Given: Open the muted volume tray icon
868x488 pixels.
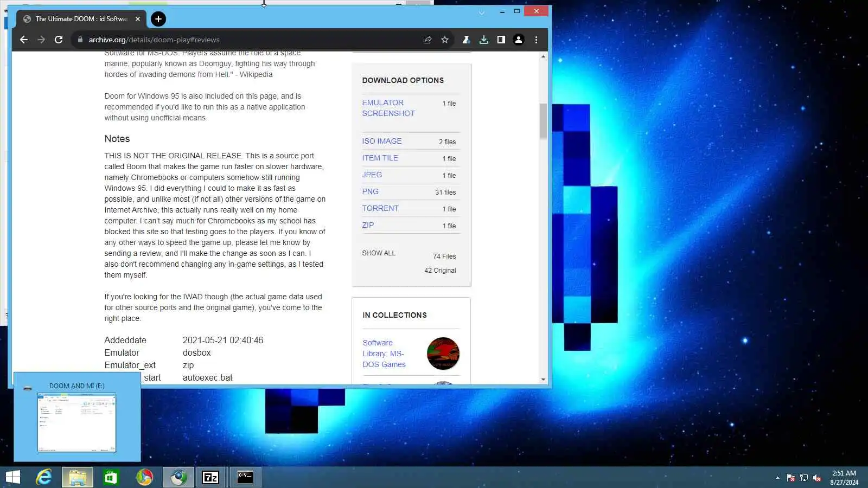Looking at the screenshot, I should tap(817, 478).
